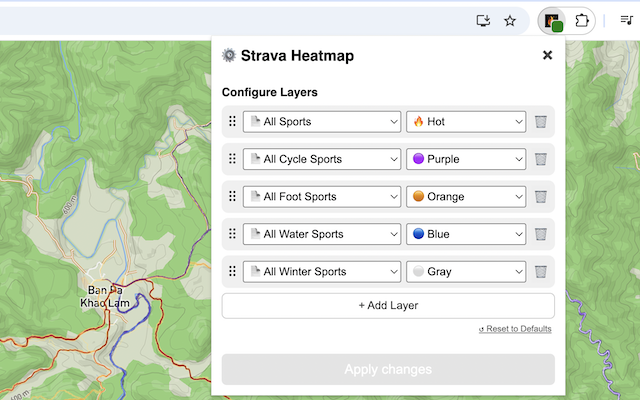Click Reset to Defaults link
This screenshot has height=400, width=640.
(515, 329)
